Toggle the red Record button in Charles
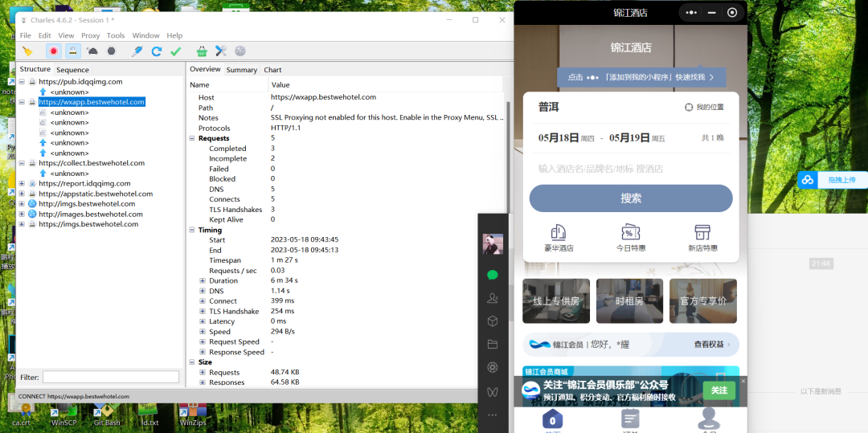The width and height of the screenshot is (868, 433). (54, 51)
